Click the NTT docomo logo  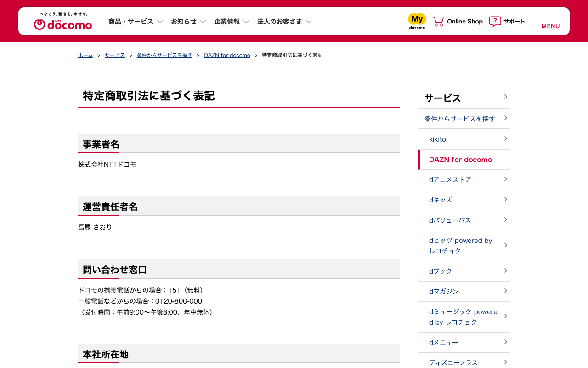click(63, 22)
